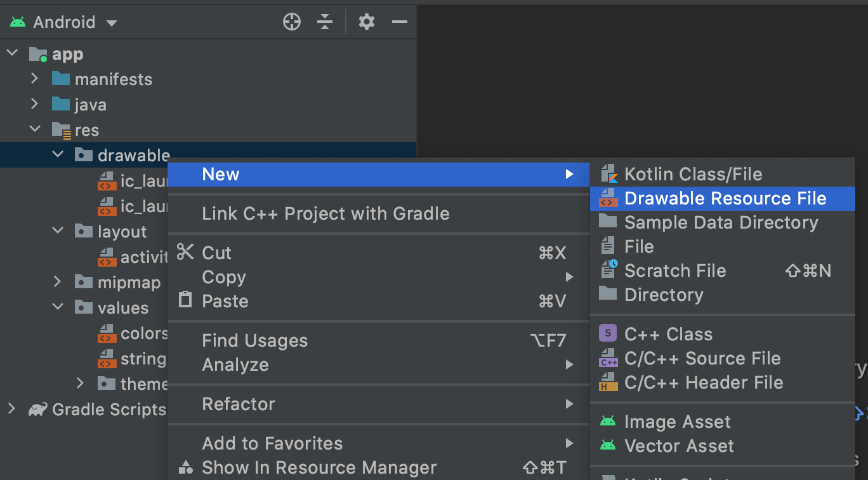
Task: Click the res folder icon
Action: coord(62,130)
